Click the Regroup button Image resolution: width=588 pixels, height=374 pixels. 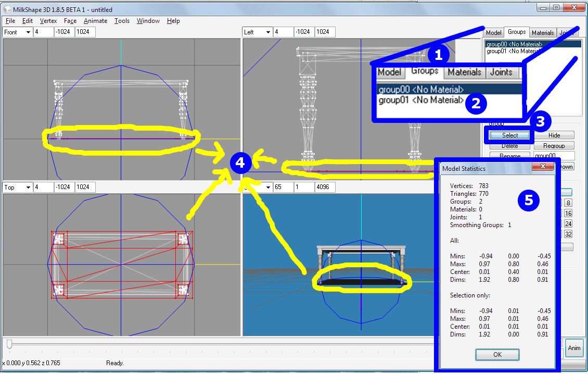tap(554, 146)
